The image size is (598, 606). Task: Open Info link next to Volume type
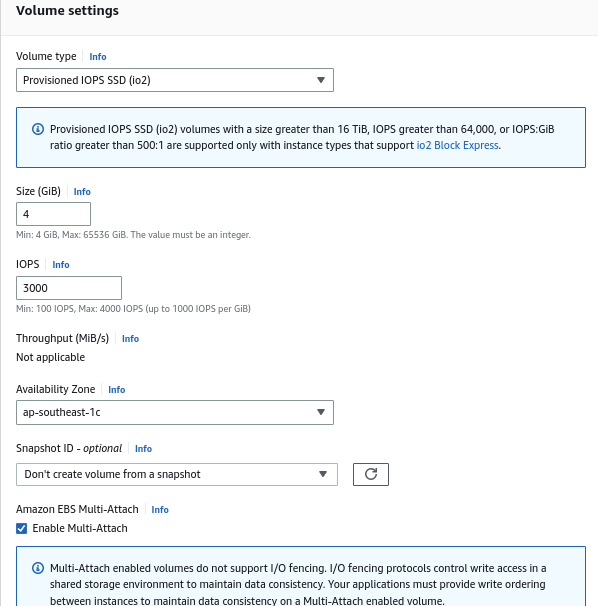(x=98, y=57)
